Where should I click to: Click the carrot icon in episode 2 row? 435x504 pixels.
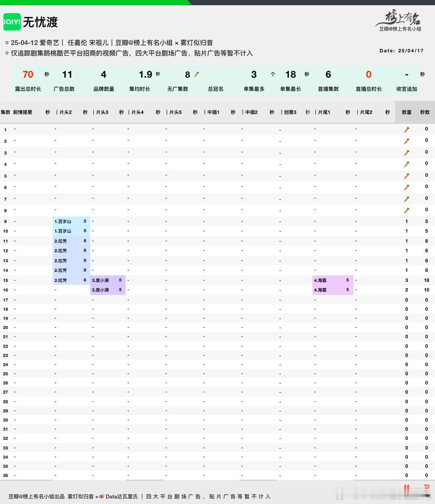click(406, 141)
